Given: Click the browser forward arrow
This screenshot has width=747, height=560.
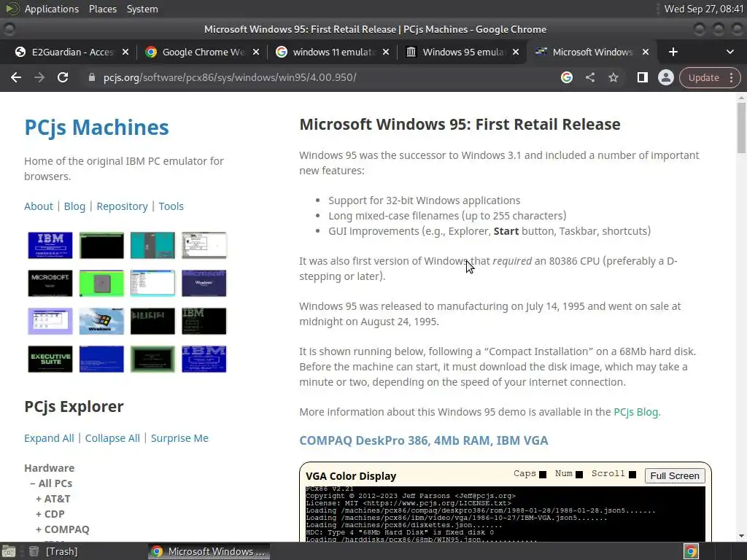Looking at the screenshot, I should click(x=39, y=77).
